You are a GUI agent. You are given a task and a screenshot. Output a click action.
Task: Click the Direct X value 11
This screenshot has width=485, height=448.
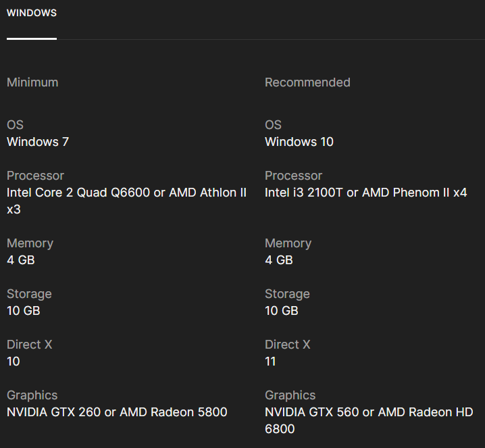click(270, 362)
